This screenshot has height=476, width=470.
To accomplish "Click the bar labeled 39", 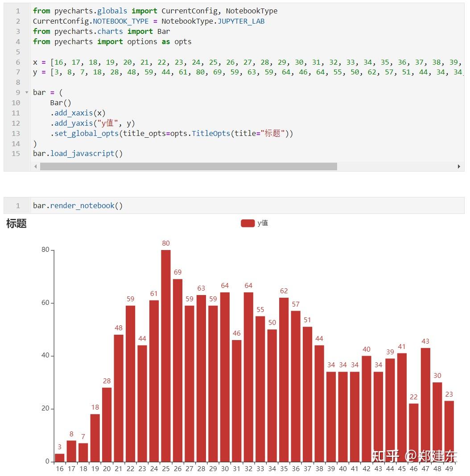I will pos(390,410).
